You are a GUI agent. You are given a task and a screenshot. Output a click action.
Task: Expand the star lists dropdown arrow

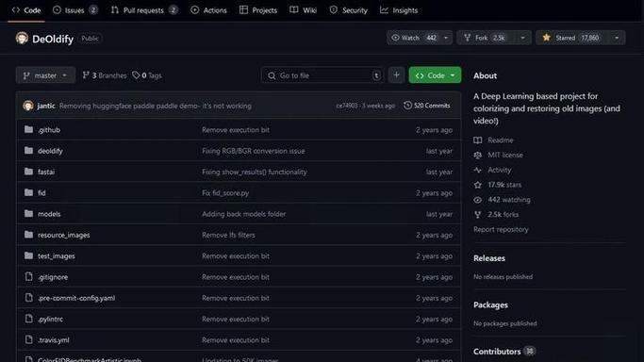[x=617, y=38]
